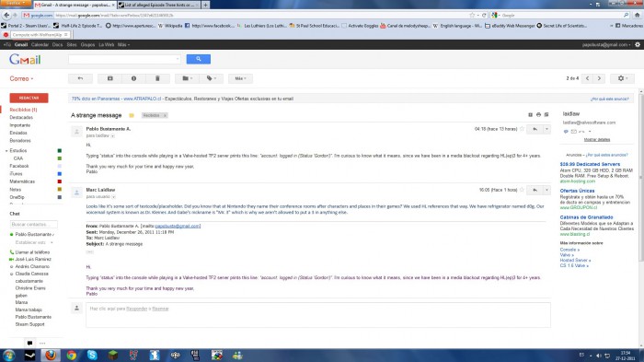644x362 pixels.
Task: Star Marc Laidlaw's message
Action: tap(522, 190)
